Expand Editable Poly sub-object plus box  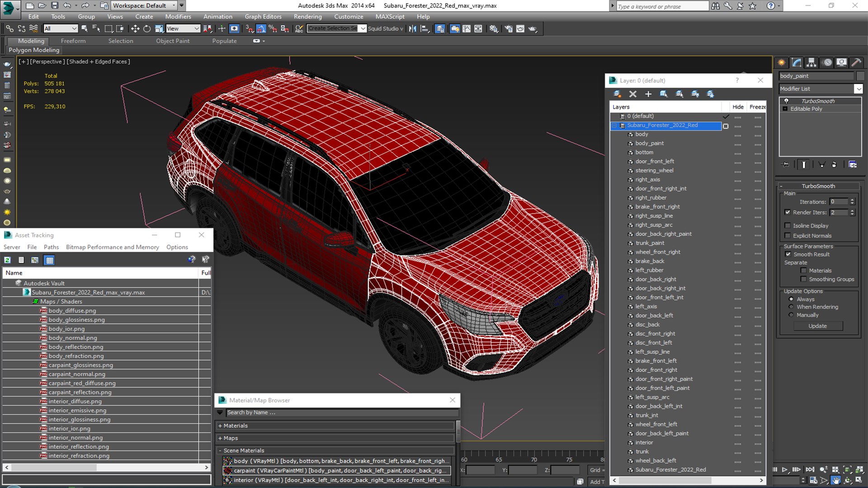785,109
